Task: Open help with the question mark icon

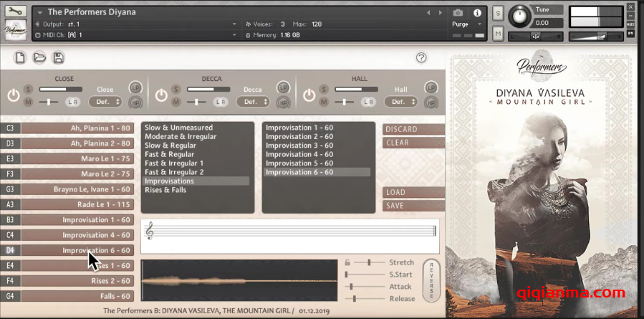Action: (421, 58)
